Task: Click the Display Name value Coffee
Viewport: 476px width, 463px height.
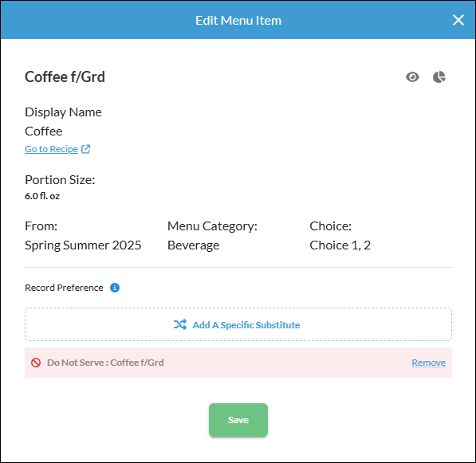Action: pyautogui.click(x=43, y=131)
